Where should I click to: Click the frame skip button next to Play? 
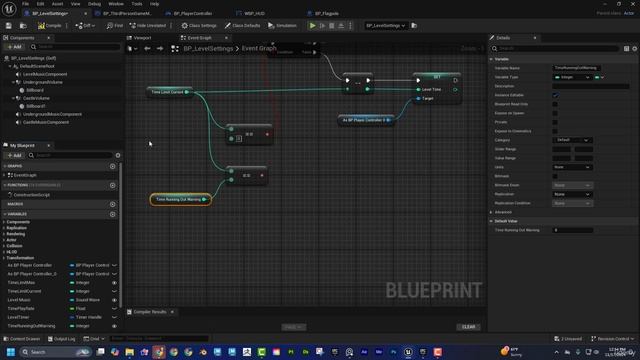[322, 26]
